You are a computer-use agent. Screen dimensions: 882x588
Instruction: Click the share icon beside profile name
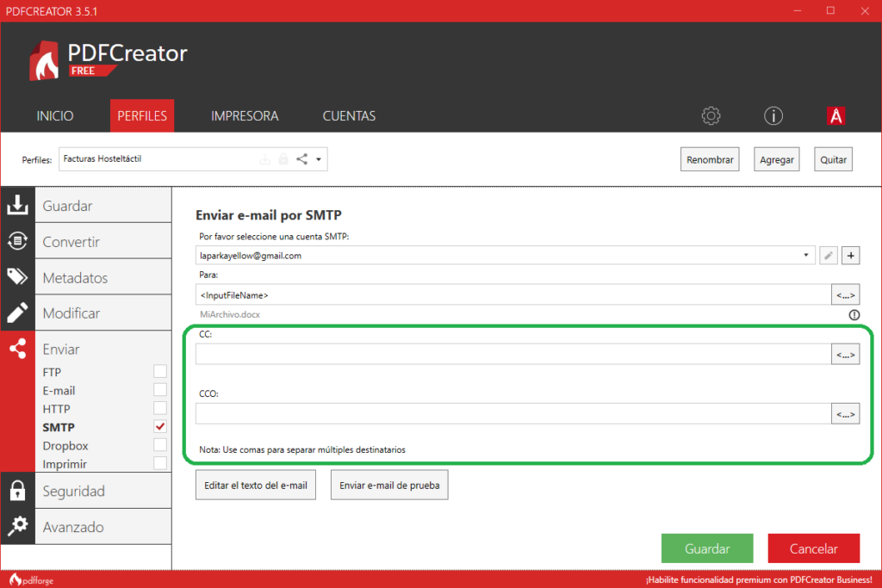pyautogui.click(x=302, y=159)
